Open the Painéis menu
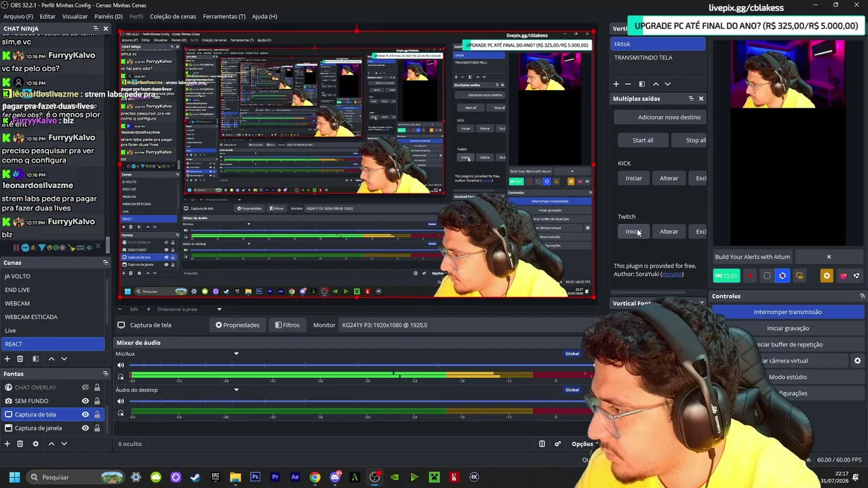The height and width of the screenshot is (488, 868). tap(108, 16)
